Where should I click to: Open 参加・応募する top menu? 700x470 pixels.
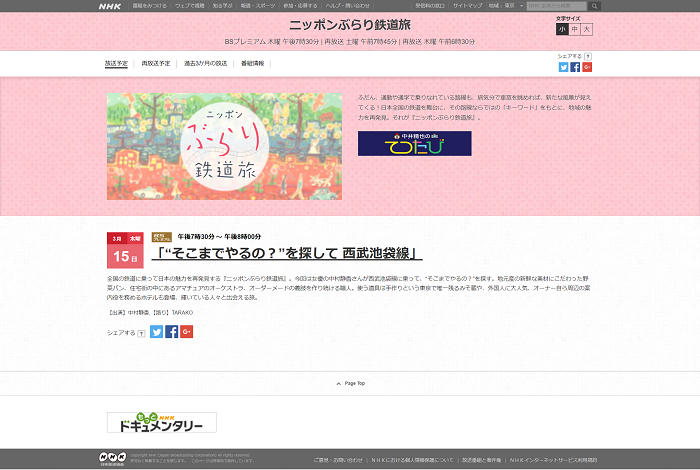300,6
